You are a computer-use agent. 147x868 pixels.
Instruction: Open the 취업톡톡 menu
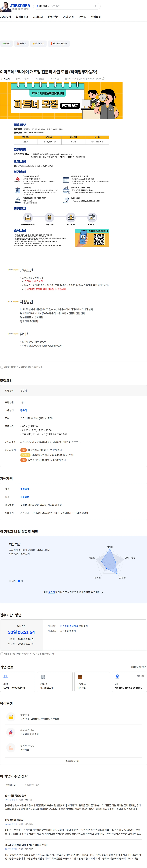click(x=96, y=17)
